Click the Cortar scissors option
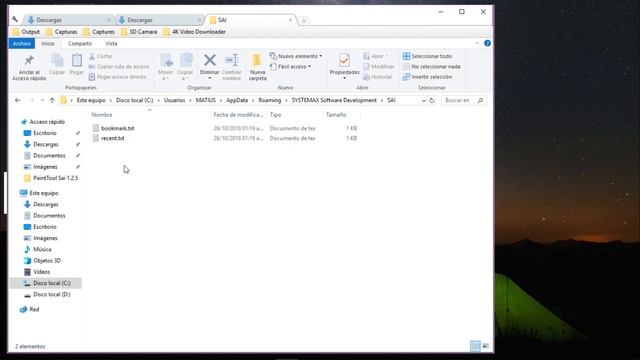Screen dimensions: 640x360 100,56
